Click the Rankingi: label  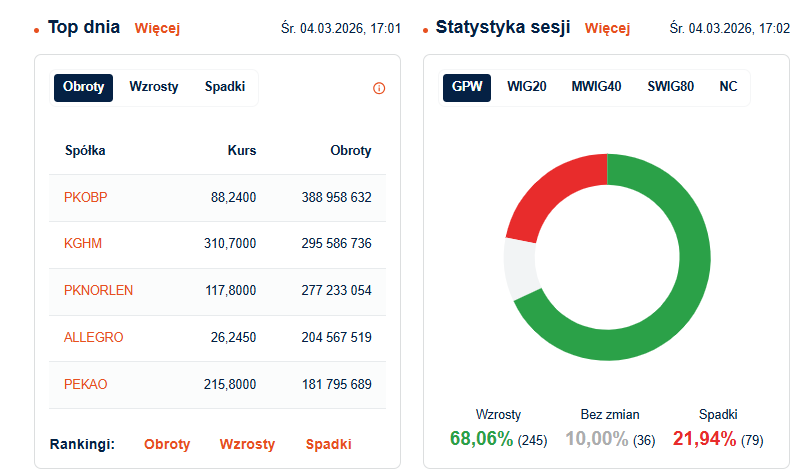(82, 444)
